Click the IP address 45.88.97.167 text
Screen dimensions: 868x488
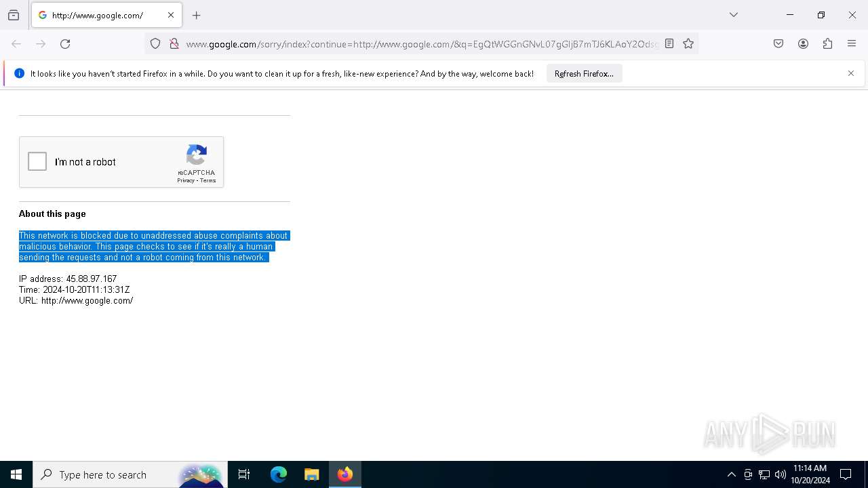(68, 279)
